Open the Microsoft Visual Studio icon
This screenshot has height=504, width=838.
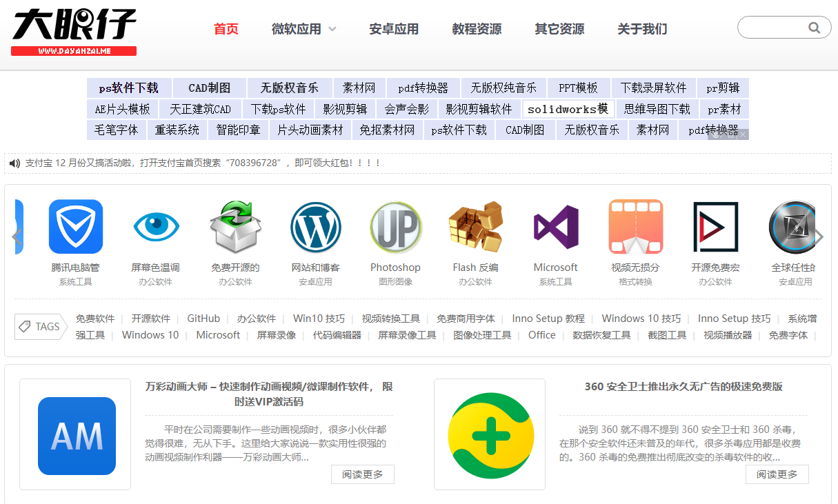pyautogui.click(x=556, y=228)
